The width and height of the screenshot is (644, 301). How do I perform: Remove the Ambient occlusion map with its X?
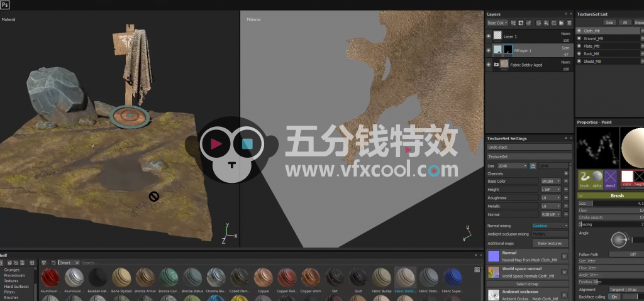coord(564,295)
